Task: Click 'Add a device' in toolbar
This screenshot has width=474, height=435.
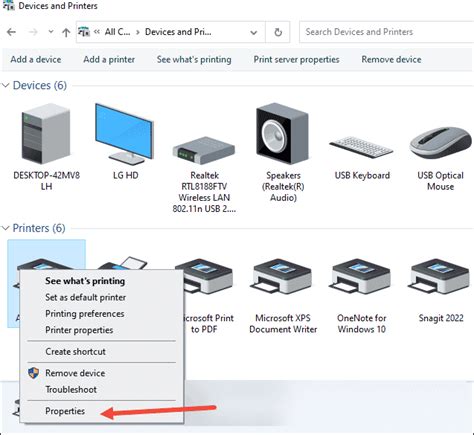Action: 36,60
